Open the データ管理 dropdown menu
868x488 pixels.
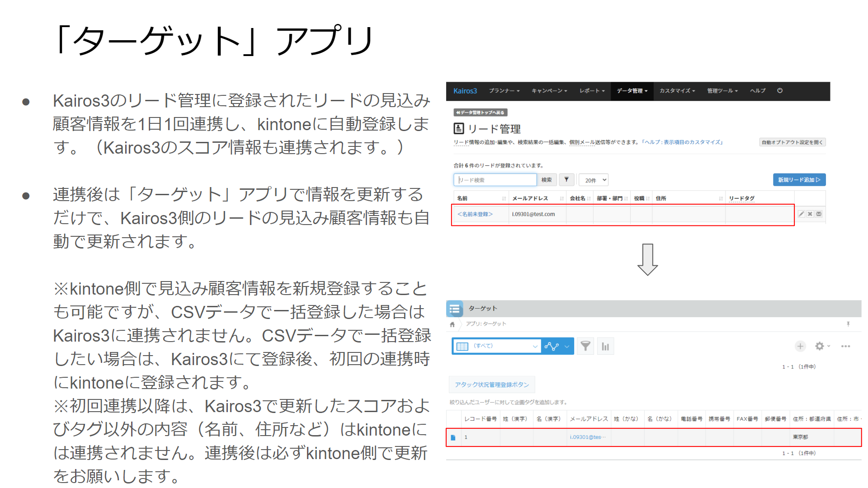(632, 91)
